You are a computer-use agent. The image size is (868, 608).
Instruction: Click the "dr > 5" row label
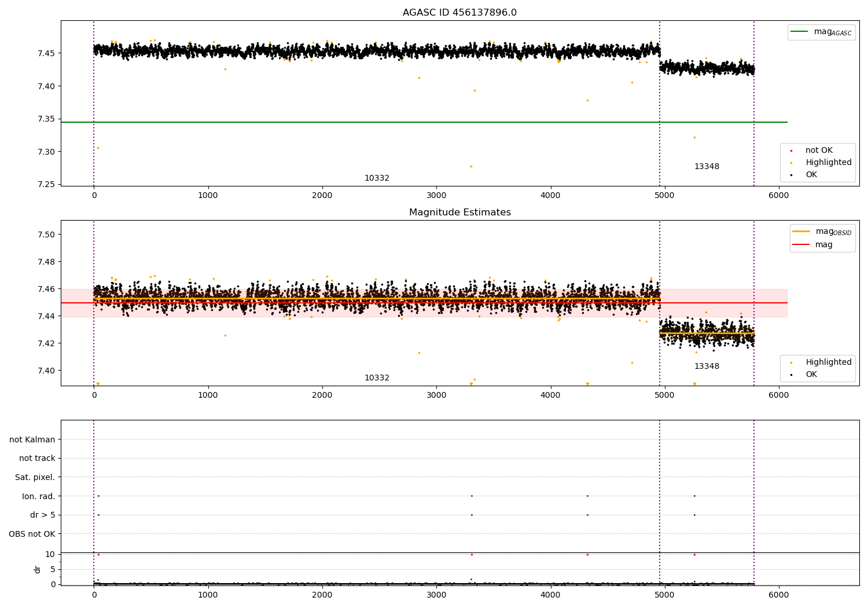coord(43,515)
